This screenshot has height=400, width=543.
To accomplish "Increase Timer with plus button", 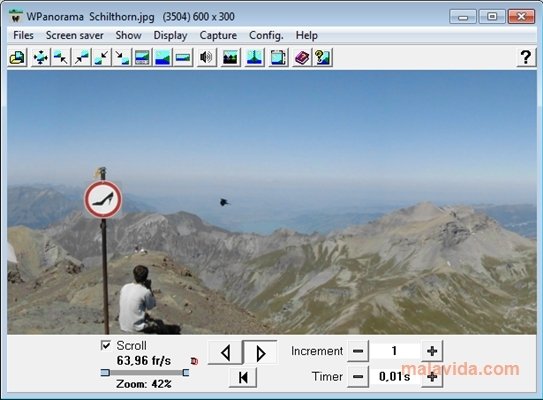I will (432, 376).
